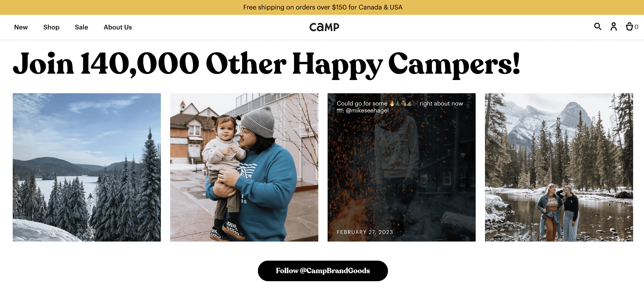The height and width of the screenshot is (300, 644).
Task: Click the Sale navigation tab
Action: [x=81, y=27]
